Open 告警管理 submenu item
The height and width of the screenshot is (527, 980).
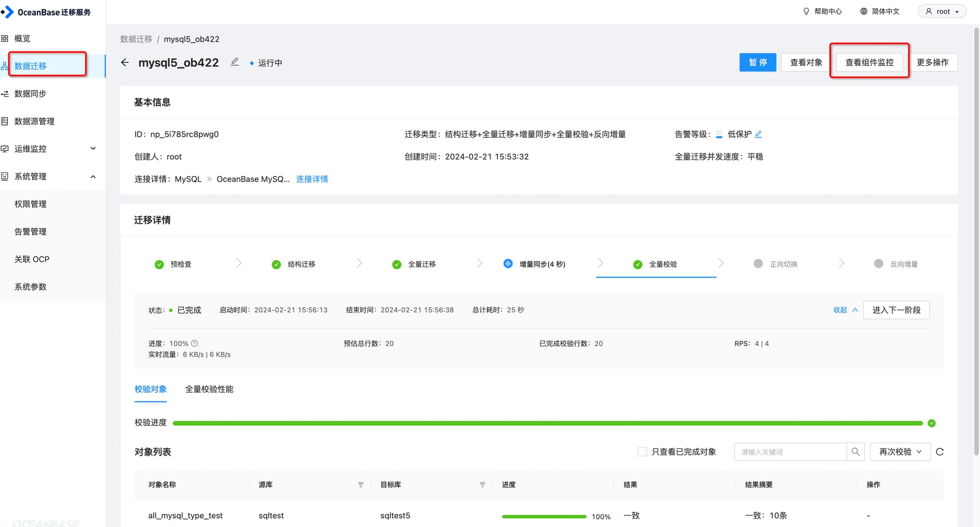click(31, 232)
